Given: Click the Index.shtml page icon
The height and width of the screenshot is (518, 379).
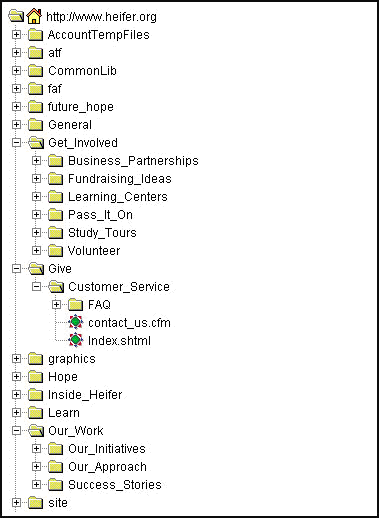Looking at the screenshot, I should (x=76, y=340).
